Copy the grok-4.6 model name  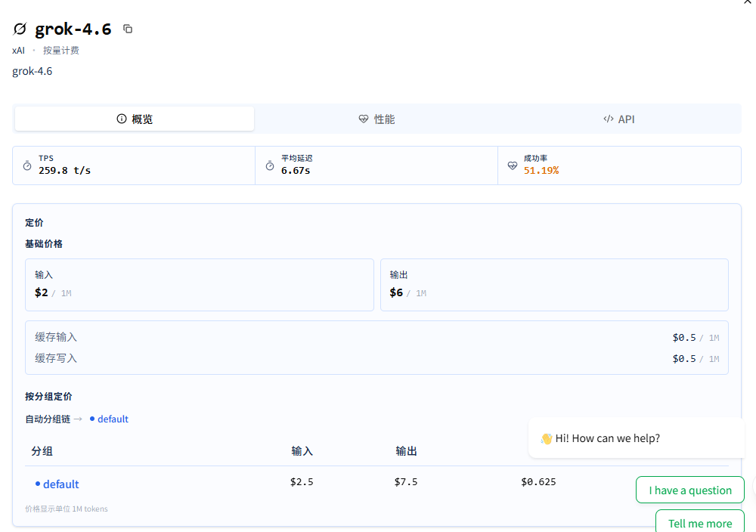click(128, 29)
